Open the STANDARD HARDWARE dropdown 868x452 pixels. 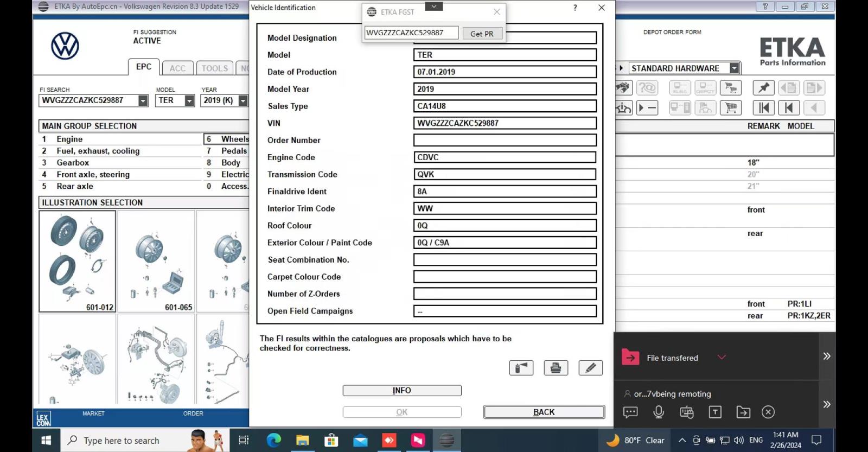[x=734, y=68]
